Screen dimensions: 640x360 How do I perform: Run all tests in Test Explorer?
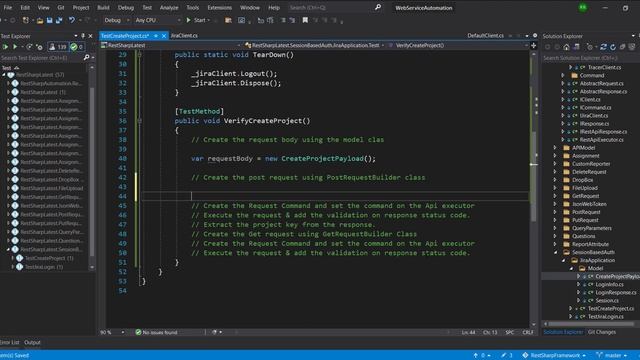pyautogui.click(x=5, y=47)
